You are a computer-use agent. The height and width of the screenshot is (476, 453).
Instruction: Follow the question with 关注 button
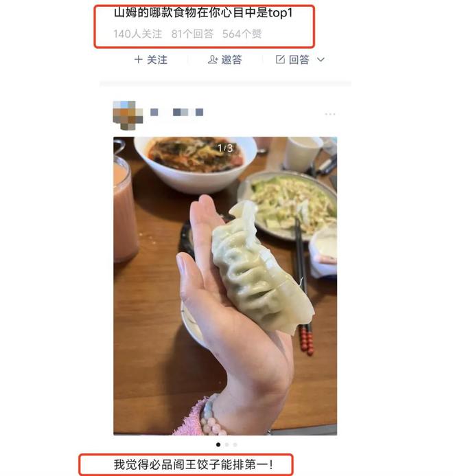pos(151,60)
